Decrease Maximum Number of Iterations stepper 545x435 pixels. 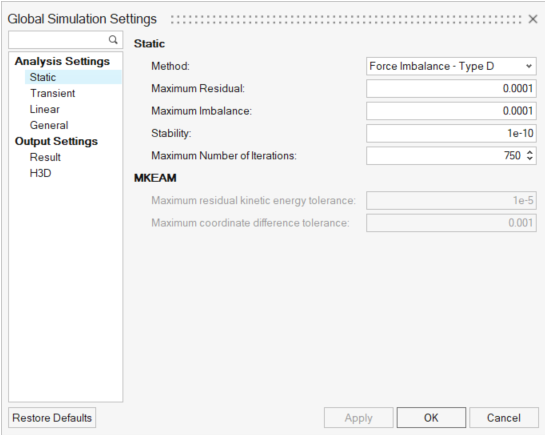tap(530, 158)
